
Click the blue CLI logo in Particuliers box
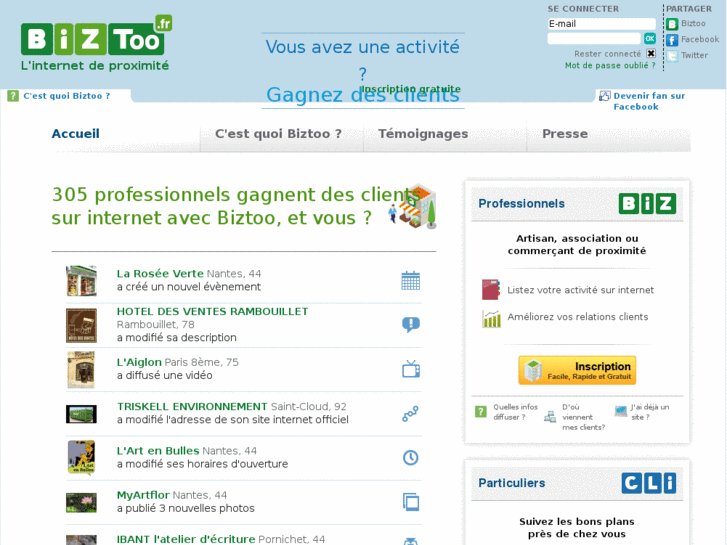pyautogui.click(x=649, y=483)
